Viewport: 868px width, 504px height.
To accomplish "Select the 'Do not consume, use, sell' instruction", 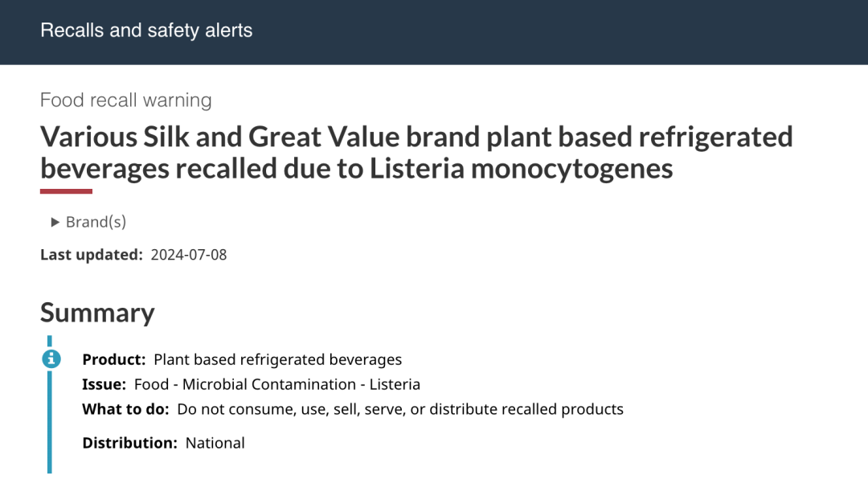I will click(x=400, y=409).
